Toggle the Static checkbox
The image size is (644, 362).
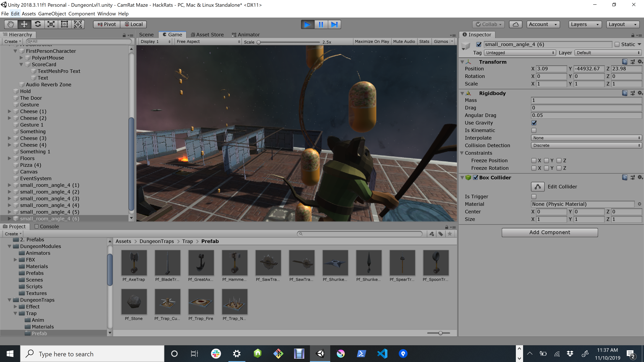click(x=617, y=44)
